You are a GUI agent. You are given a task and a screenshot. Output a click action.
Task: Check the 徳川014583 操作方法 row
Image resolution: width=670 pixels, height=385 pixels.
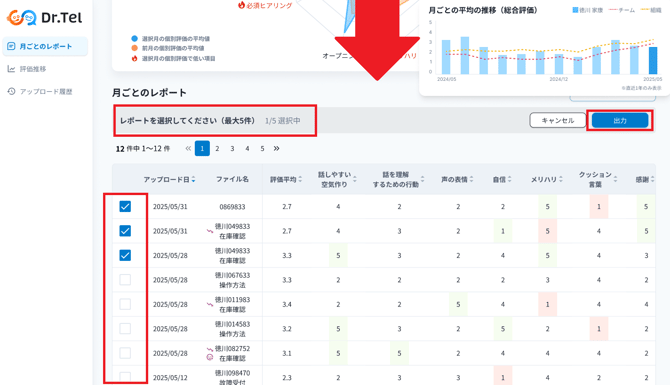pyautogui.click(x=125, y=328)
